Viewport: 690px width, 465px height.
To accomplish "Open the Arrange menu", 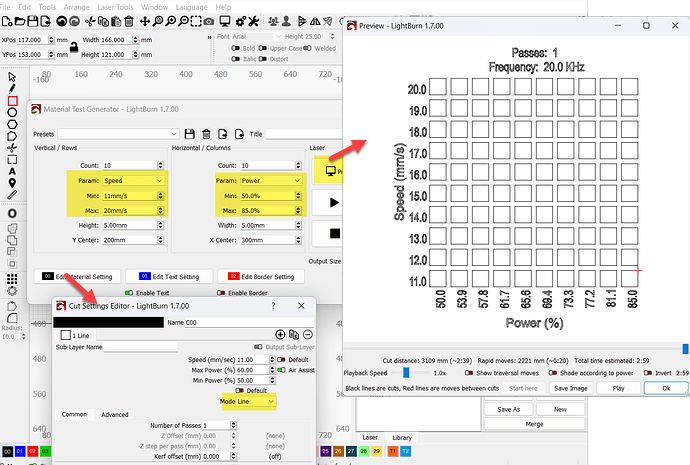I will (x=77, y=7).
